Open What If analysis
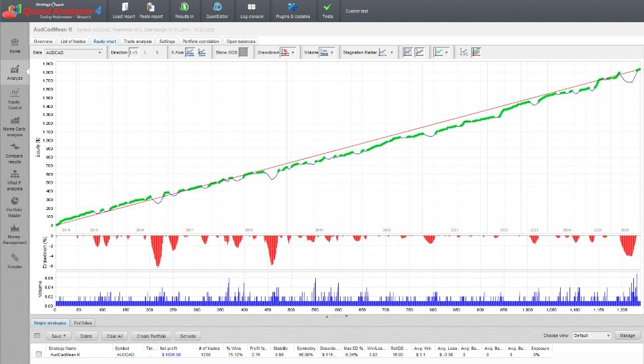Screen dimensions: 644x364 [x=15, y=180]
